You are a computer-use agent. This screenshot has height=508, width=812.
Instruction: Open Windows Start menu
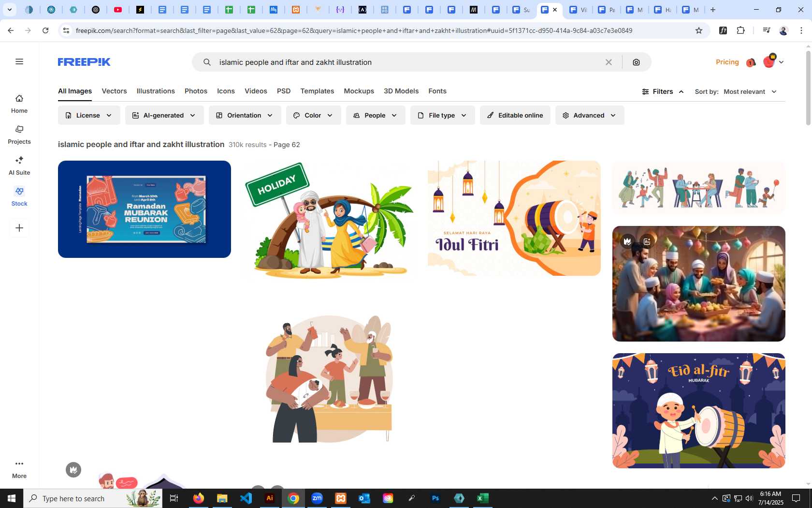12,498
